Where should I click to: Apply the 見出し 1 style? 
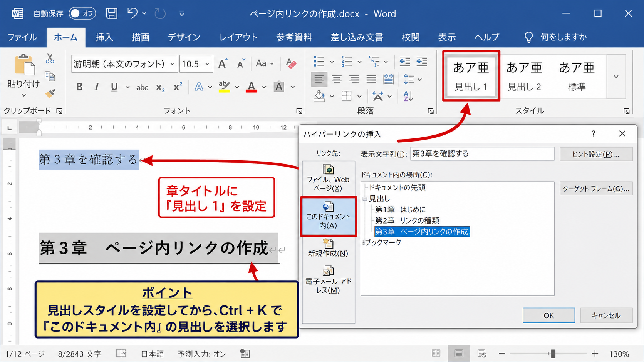pyautogui.click(x=471, y=76)
